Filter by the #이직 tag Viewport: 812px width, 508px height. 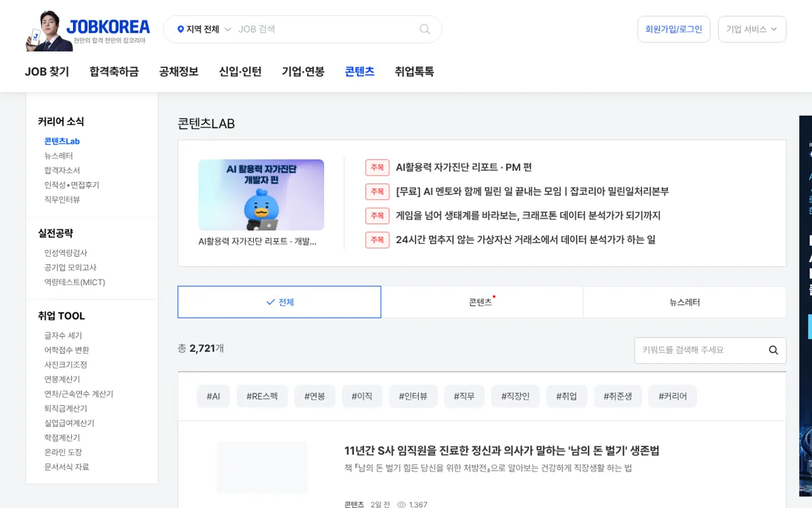click(362, 396)
